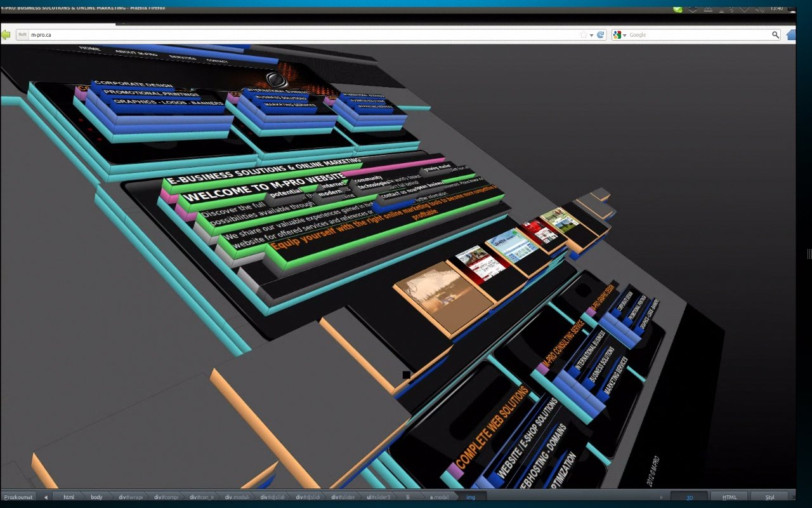Click the COMPLETE WEB SOLUTIONS orange heading

point(492,427)
